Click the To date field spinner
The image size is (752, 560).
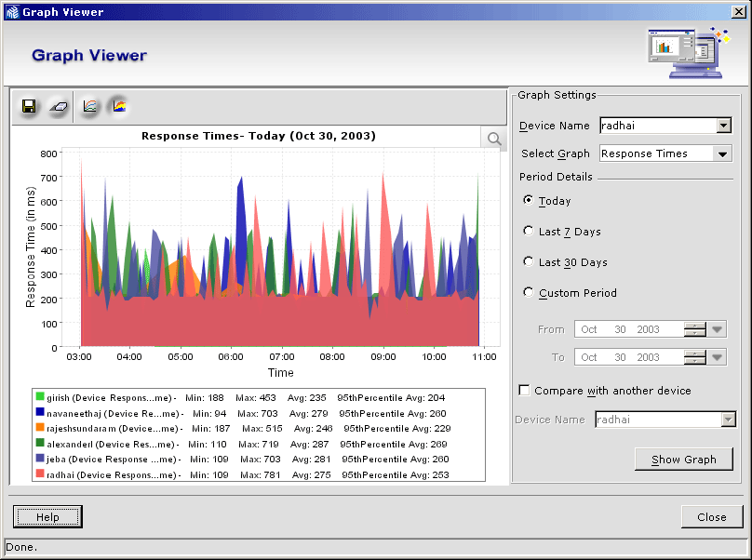[x=695, y=357]
